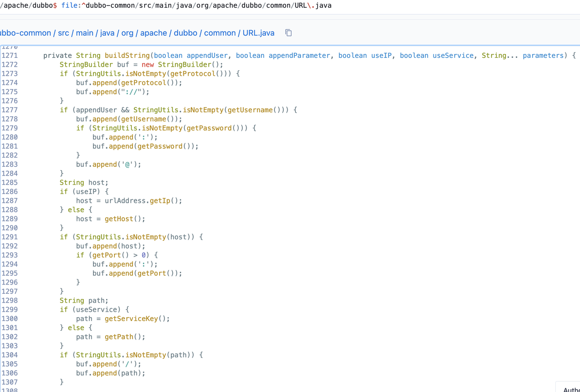Select line number 1285
The width and height of the screenshot is (580, 392).
(x=9, y=182)
